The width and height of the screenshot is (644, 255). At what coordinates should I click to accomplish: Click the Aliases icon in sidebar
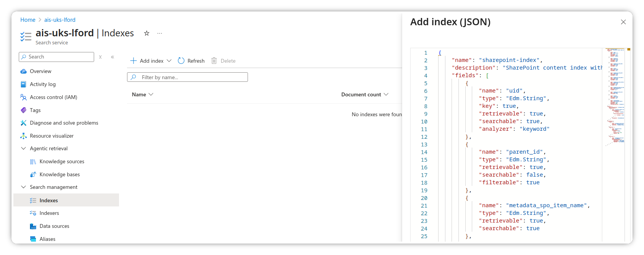(33, 239)
